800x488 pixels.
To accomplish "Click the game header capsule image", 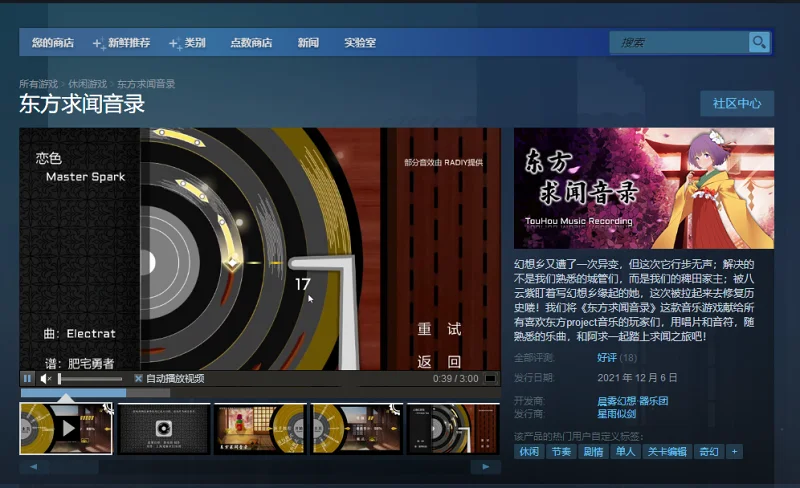I will [644, 188].
